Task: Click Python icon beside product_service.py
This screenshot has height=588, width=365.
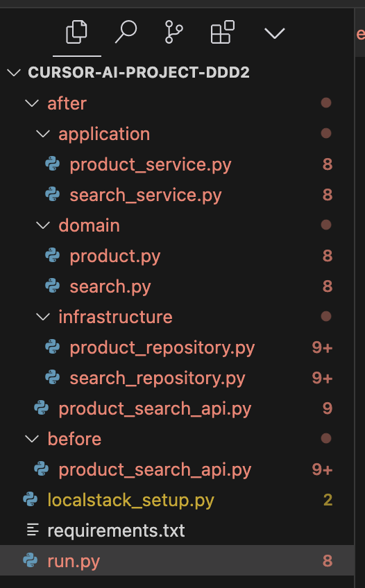Action: pos(53,164)
